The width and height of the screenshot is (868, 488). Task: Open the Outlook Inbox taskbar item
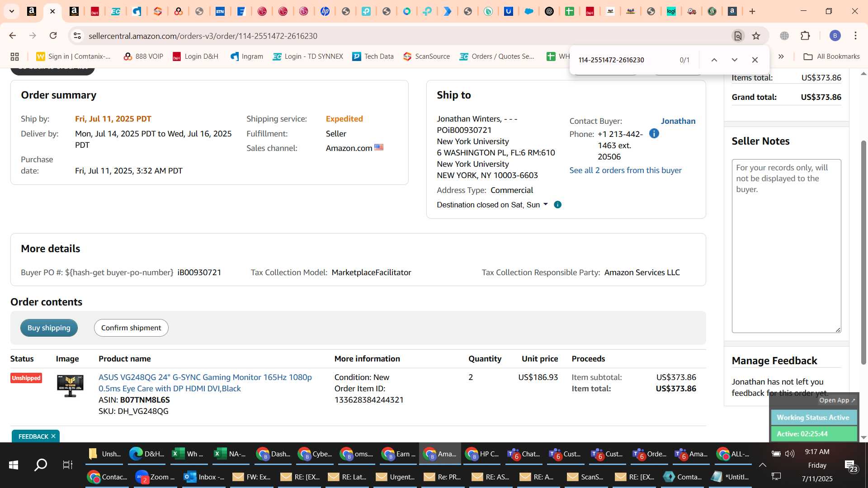point(205,477)
